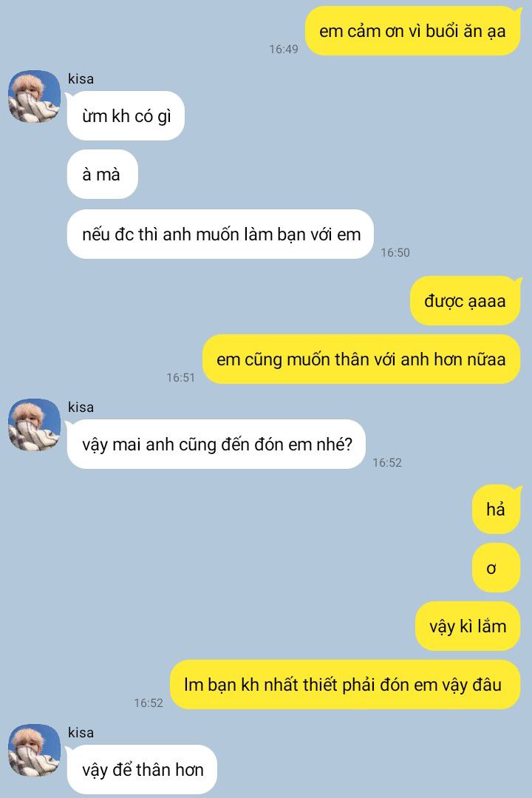Click the kisa name above "ừm kh có gì"
Image resolution: width=532 pixels, height=798 pixels.
(81, 79)
